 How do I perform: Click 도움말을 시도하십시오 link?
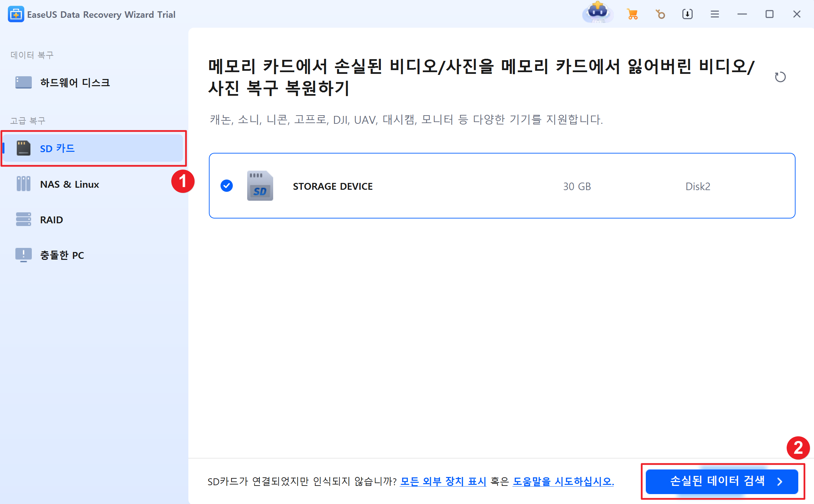point(563,481)
